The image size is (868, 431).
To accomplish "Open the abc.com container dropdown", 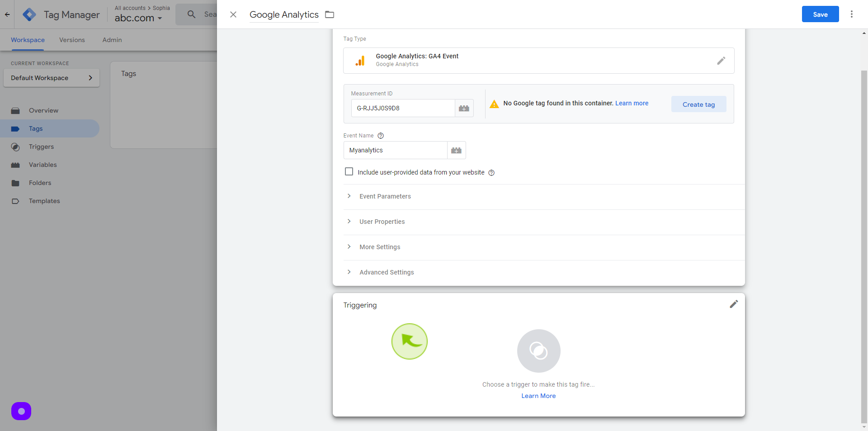I will 138,18.
